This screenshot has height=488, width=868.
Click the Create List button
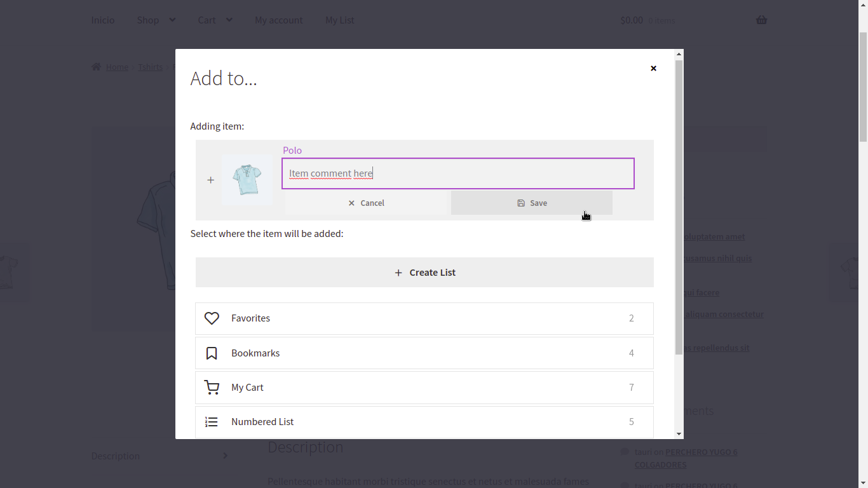[x=424, y=272]
